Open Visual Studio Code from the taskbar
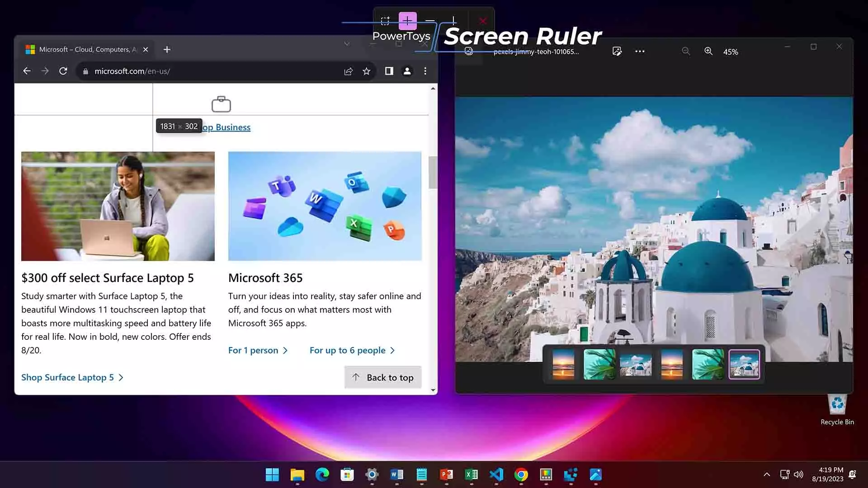 496,474
